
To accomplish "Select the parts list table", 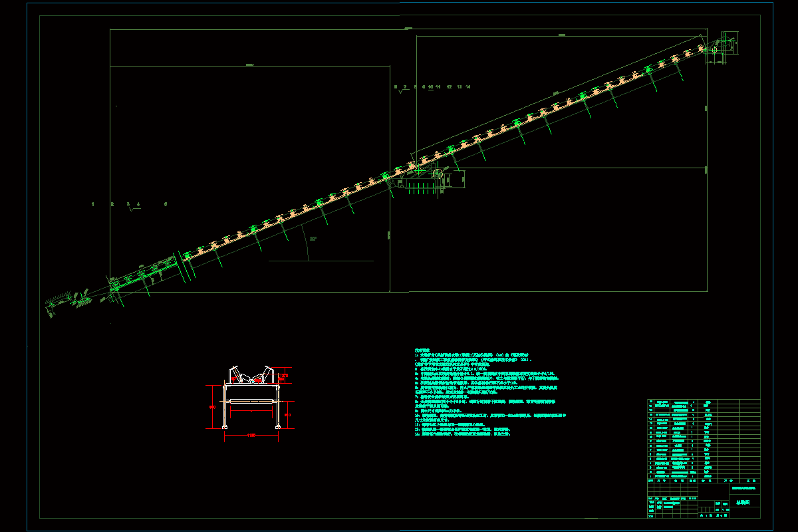I will click(x=704, y=440).
